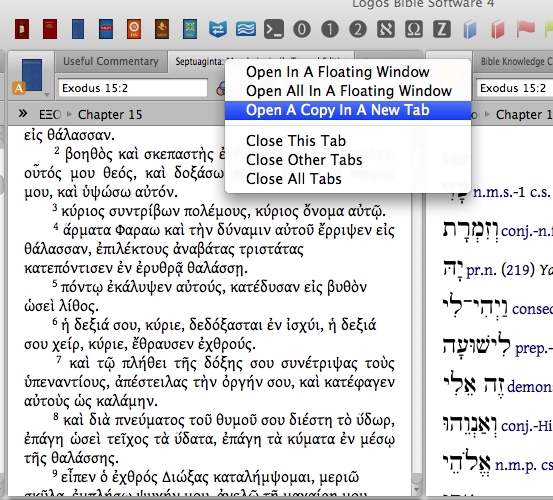This screenshot has height=500, width=553.
Task: Open the NKJV Bible shortcut
Action: (x=106, y=29)
